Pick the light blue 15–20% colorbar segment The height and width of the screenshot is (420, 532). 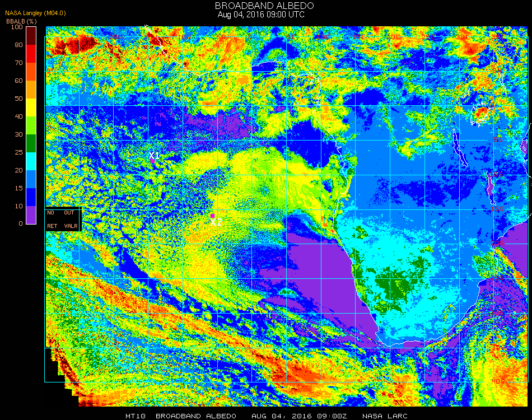[31, 179]
